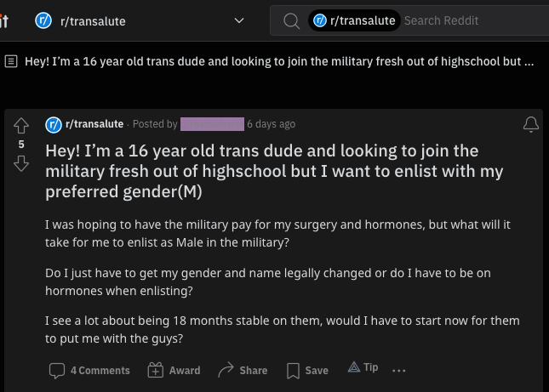
Task: Toggle notification bell for this post
Action: point(531,124)
